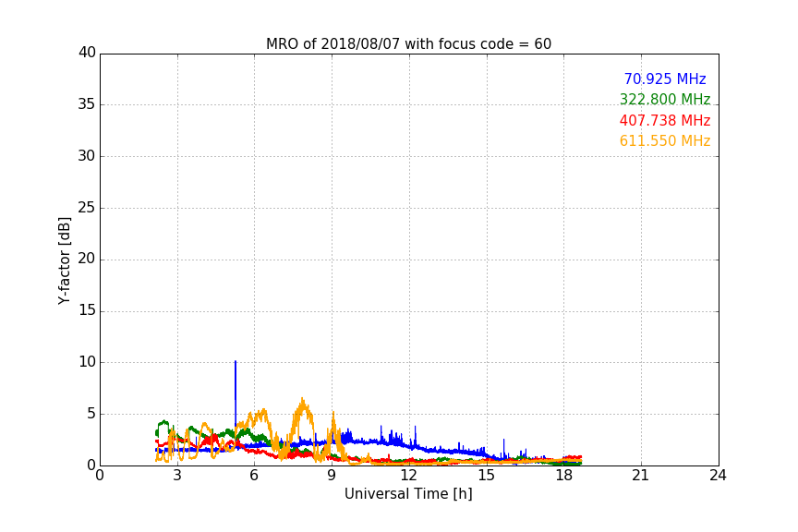Select the green '322.800 MHz' legend label
This screenshot has height=532, width=798.
tap(665, 100)
